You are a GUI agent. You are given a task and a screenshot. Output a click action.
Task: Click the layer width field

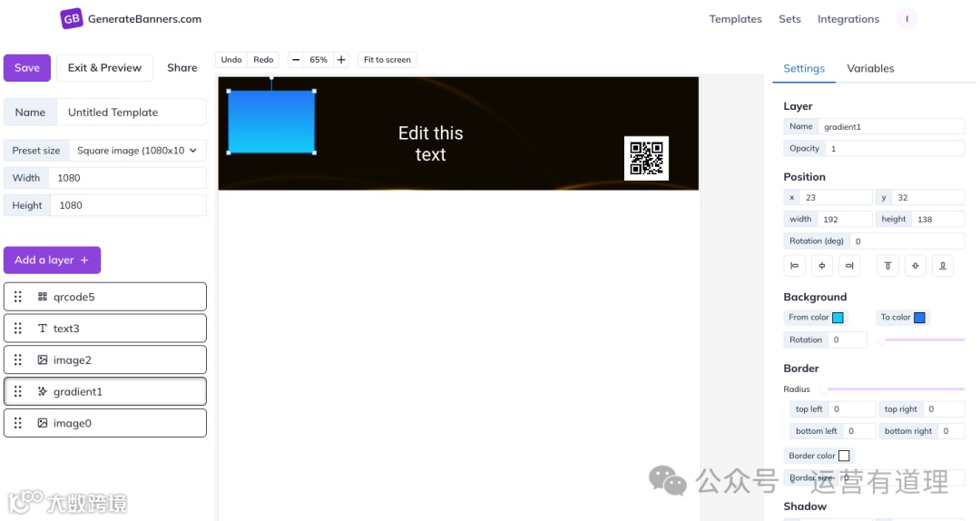[845, 220]
